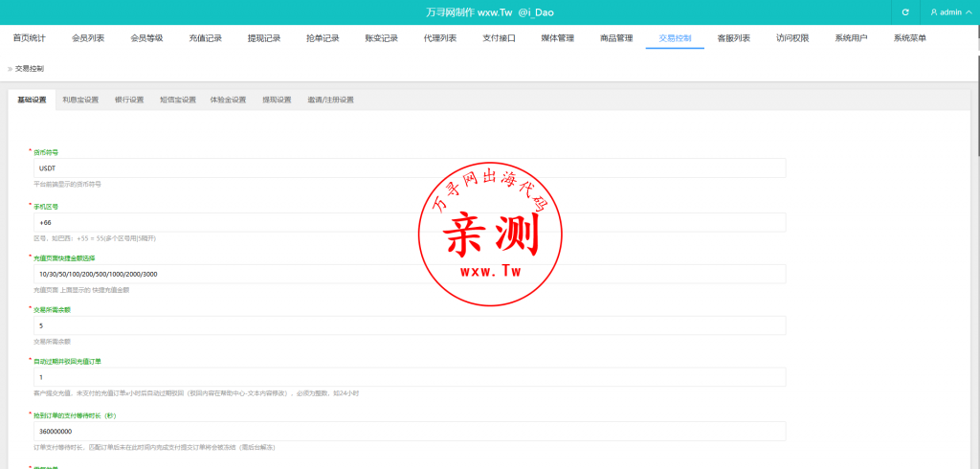
Task: Switch to the 利息宝设置 tab
Action: [x=80, y=100]
